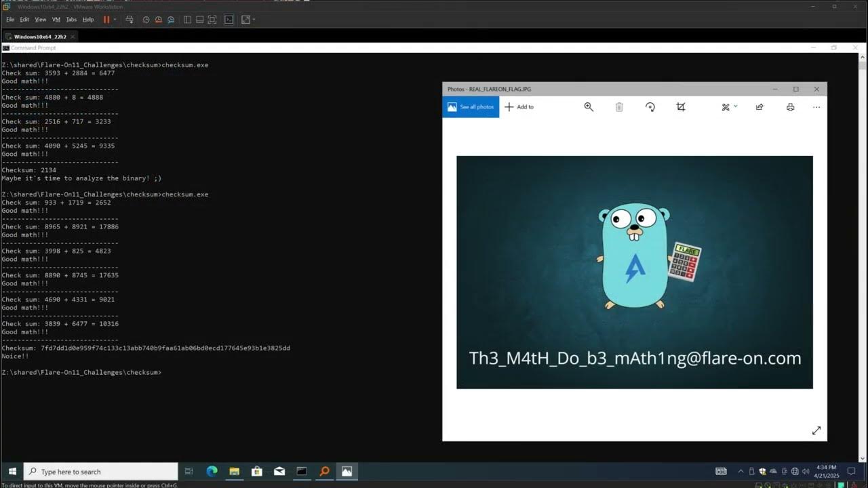Screen dimensions: 868x488
Task: Switch to the Photos app in the taskbar
Action: pyautogui.click(x=347, y=472)
